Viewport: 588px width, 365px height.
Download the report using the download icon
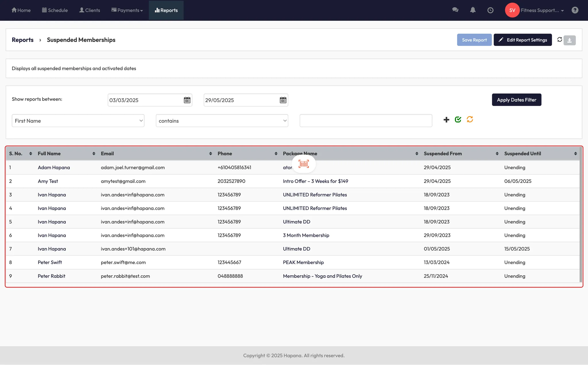click(569, 40)
